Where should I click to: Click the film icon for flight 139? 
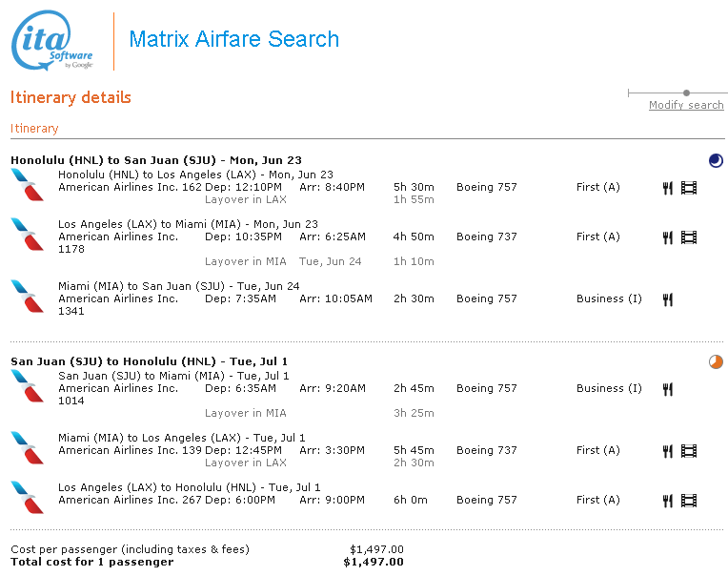(689, 451)
